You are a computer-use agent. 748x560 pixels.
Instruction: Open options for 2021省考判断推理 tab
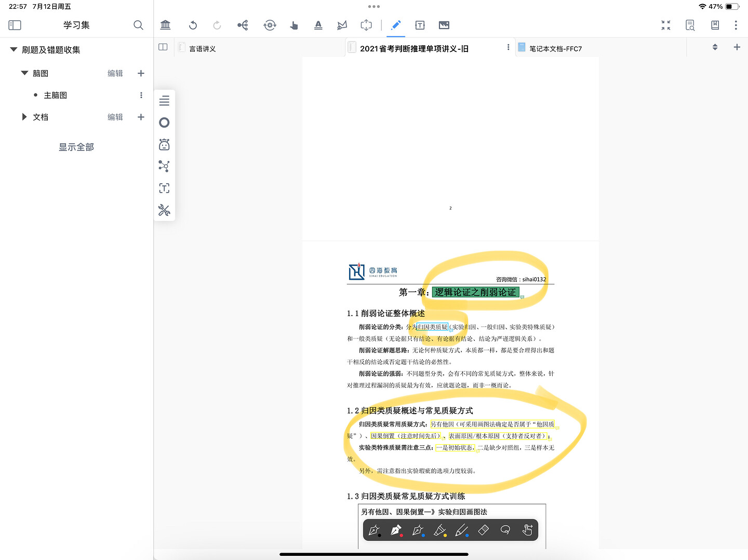(508, 47)
